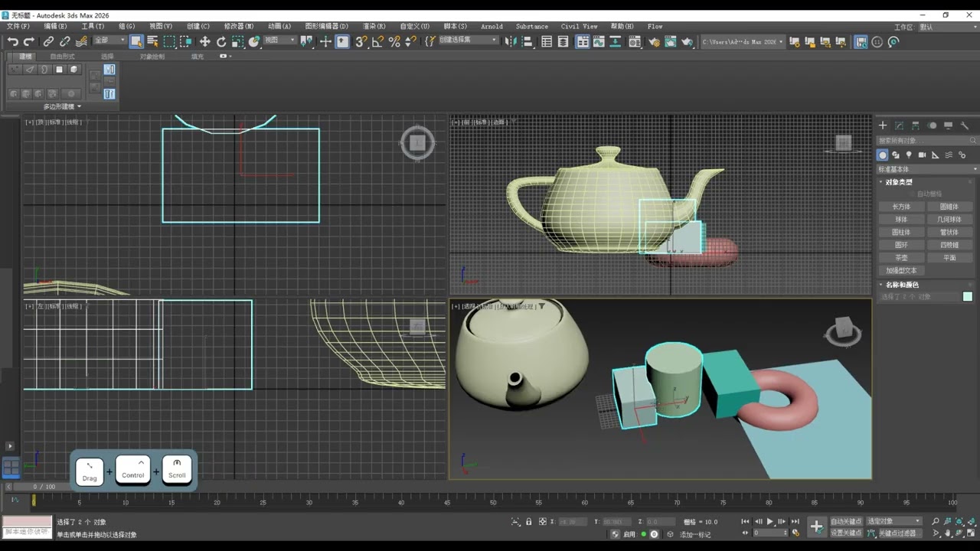Click the 加强型文本 TextPlus button

901,270
